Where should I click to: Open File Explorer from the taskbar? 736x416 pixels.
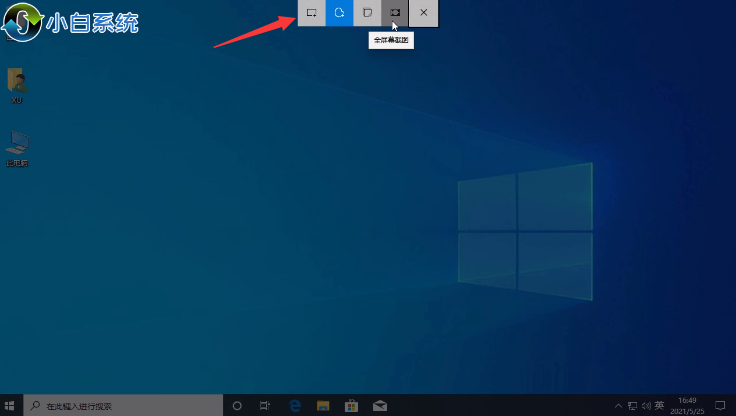(x=323, y=406)
